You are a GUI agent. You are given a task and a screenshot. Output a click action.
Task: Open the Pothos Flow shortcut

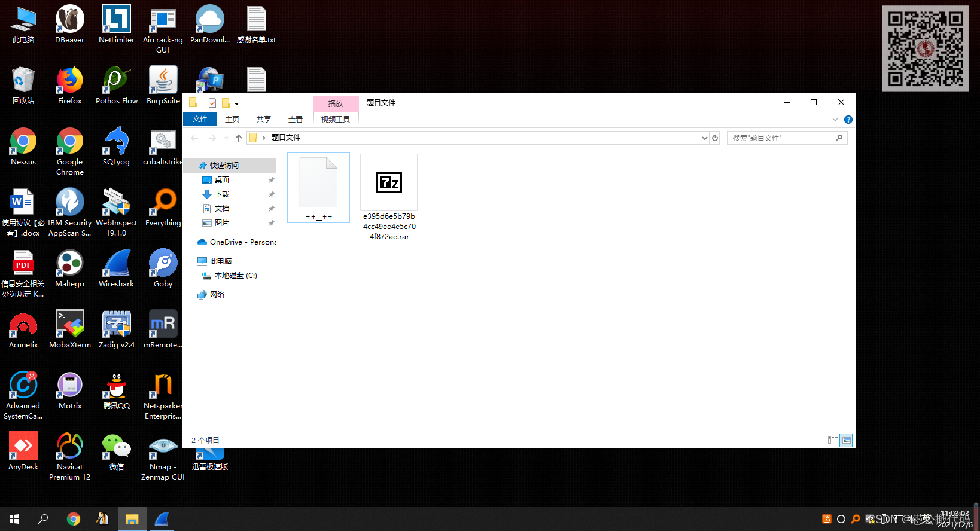click(x=117, y=86)
